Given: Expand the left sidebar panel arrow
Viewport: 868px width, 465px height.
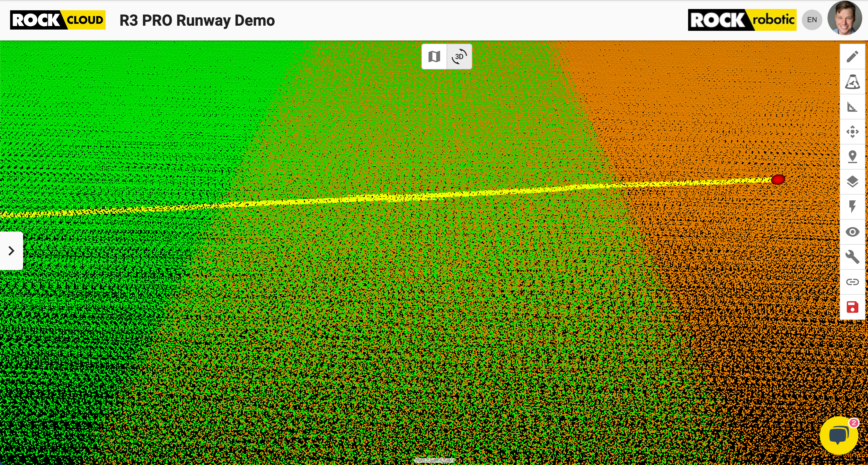Looking at the screenshot, I should [11, 251].
